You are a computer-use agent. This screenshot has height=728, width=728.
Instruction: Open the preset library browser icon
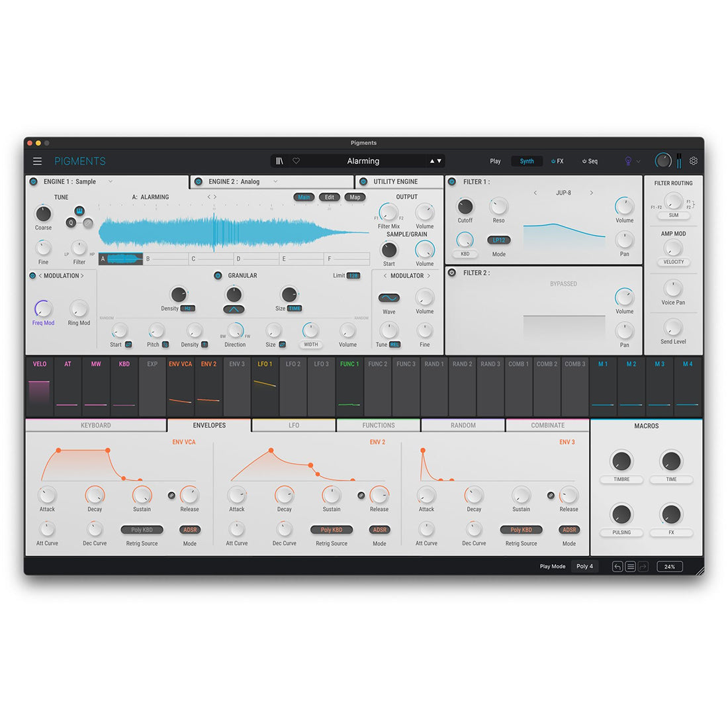coord(279,161)
